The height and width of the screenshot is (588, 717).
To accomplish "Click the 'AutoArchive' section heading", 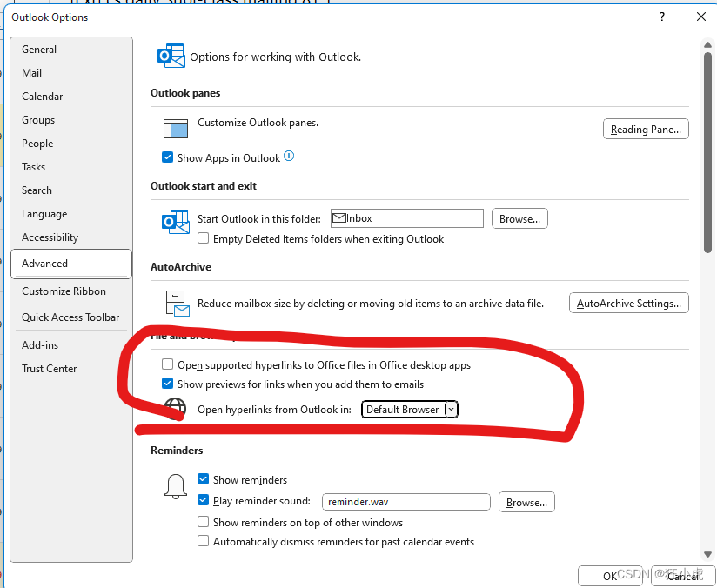I will point(181,266).
